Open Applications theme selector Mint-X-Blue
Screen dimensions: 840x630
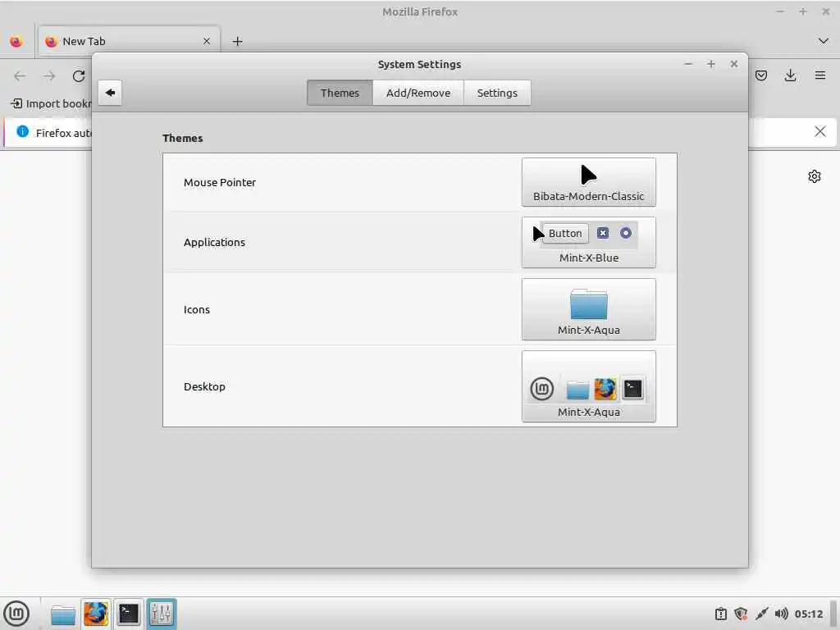[x=588, y=242]
